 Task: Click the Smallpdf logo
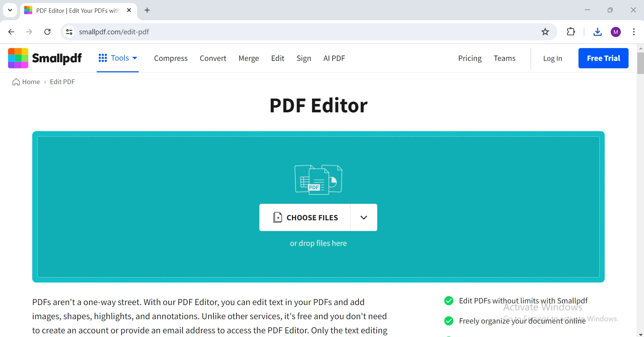tap(45, 58)
